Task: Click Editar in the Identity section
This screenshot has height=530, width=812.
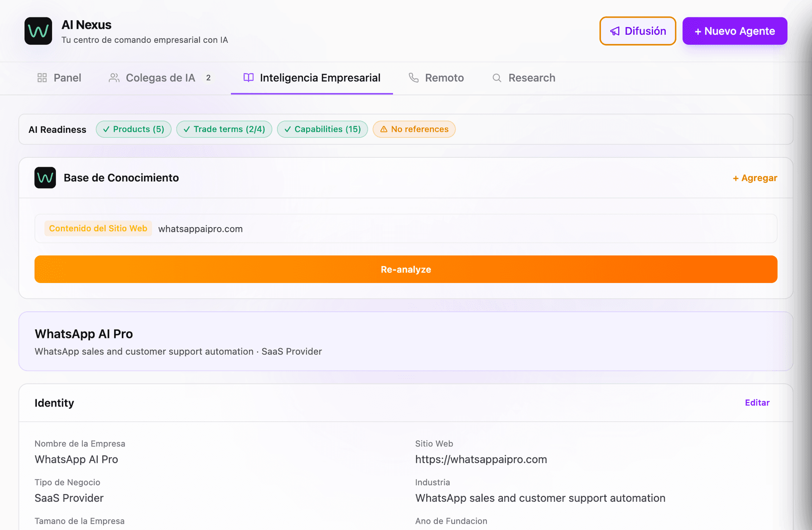Action: click(757, 403)
